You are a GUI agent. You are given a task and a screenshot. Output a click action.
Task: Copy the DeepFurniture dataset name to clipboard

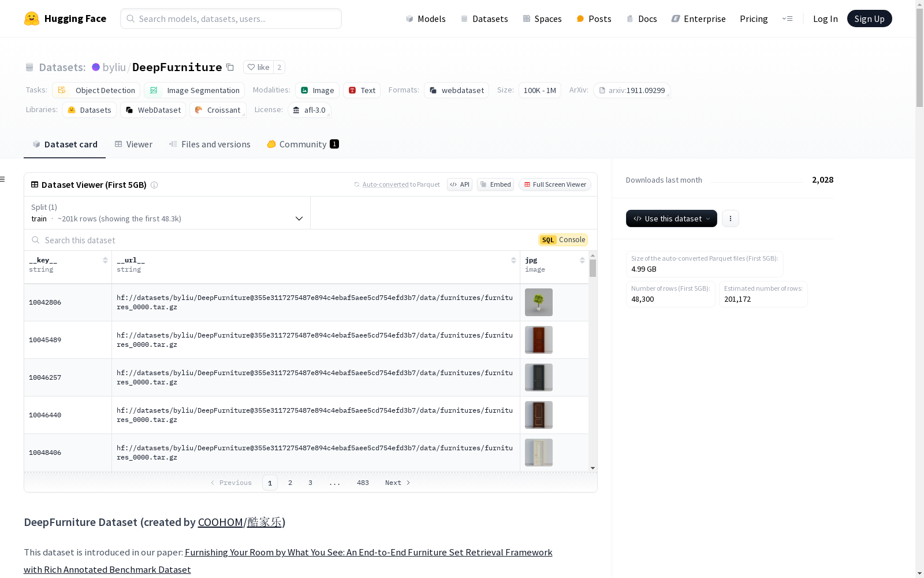tap(230, 67)
